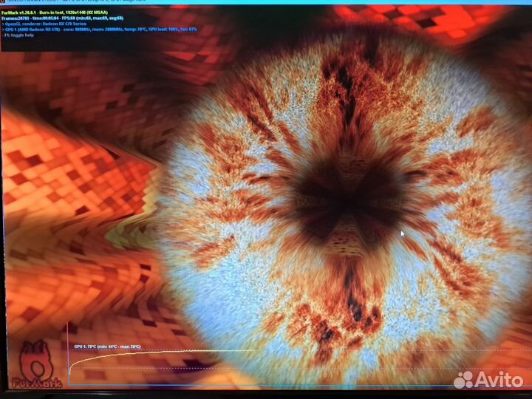532x399 pixels.
Task: Click the FurMark version burn-in test line
Action: tap(55, 13)
